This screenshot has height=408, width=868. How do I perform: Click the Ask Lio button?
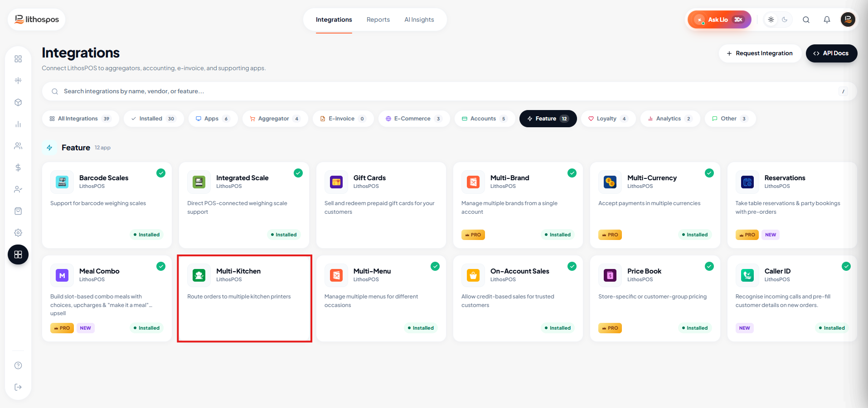point(719,19)
